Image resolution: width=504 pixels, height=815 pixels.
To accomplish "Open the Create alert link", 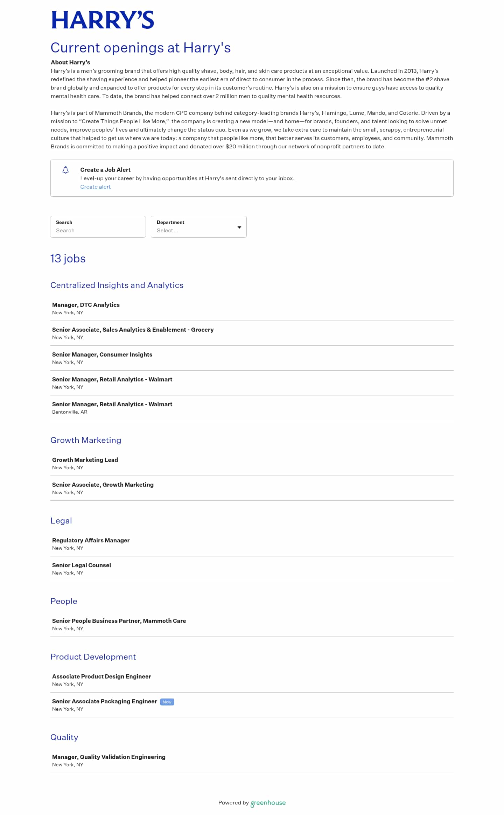I will (x=95, y=187).
